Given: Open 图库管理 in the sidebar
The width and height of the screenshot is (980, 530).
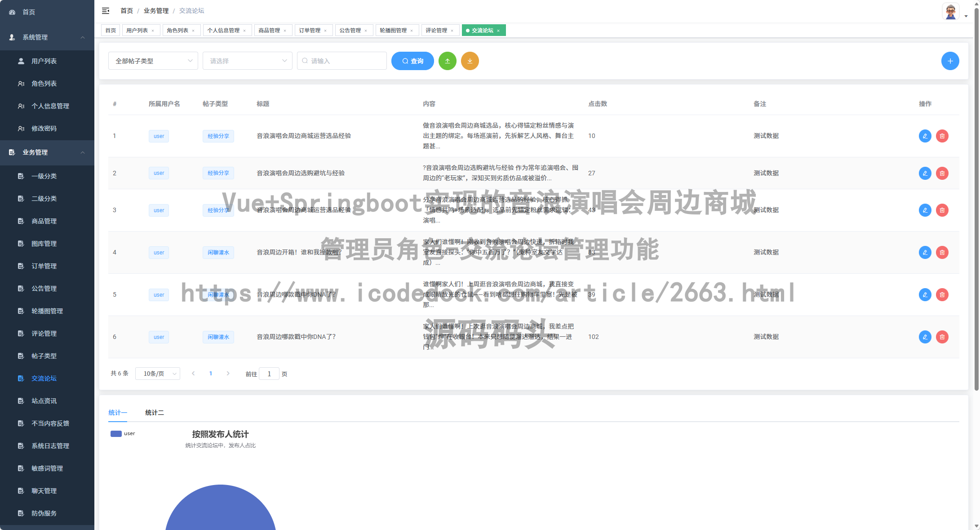Looking at the screenshot, I should [47, 244].
